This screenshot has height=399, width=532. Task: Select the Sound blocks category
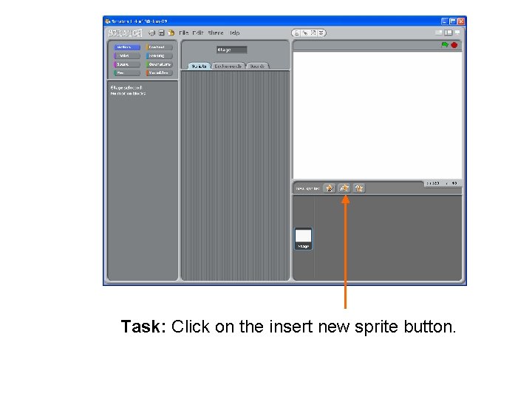point(126,64)
